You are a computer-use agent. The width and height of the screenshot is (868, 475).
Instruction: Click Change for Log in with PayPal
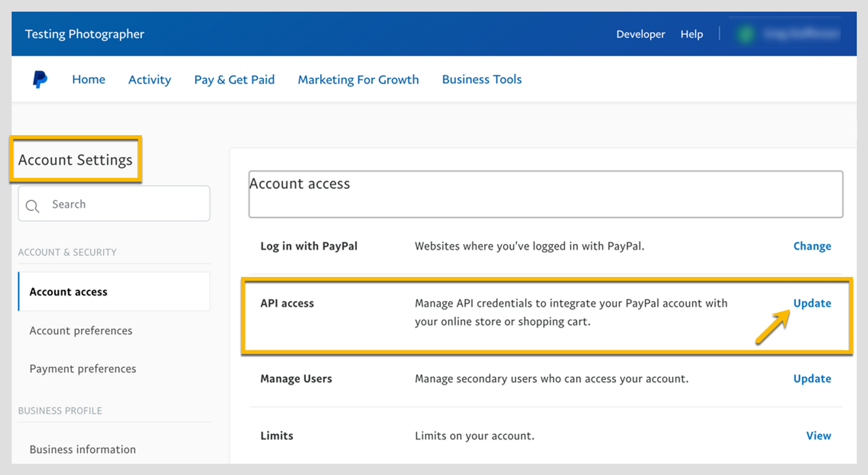(x=812, y=246)
